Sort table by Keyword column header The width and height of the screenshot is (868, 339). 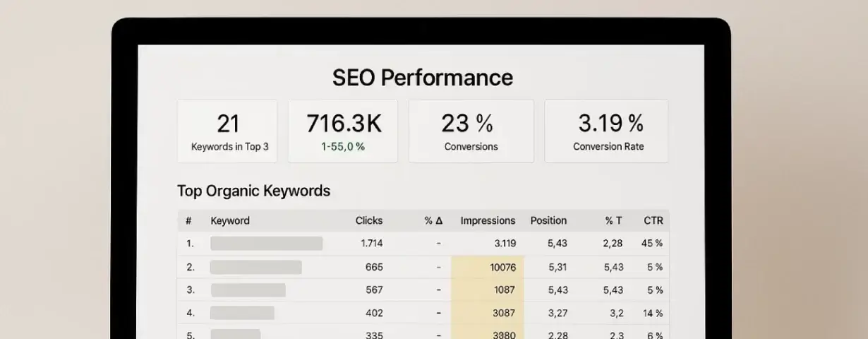pyautogui.click(x=230, y=220)
